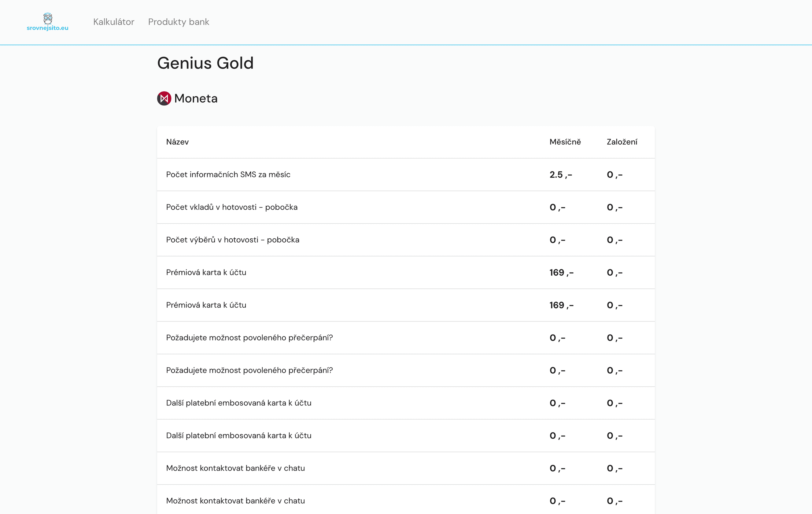Viewport: 812px width, 514px height.
Task: Click the 2.5 ,- monthly value
Action: point(561,175)
